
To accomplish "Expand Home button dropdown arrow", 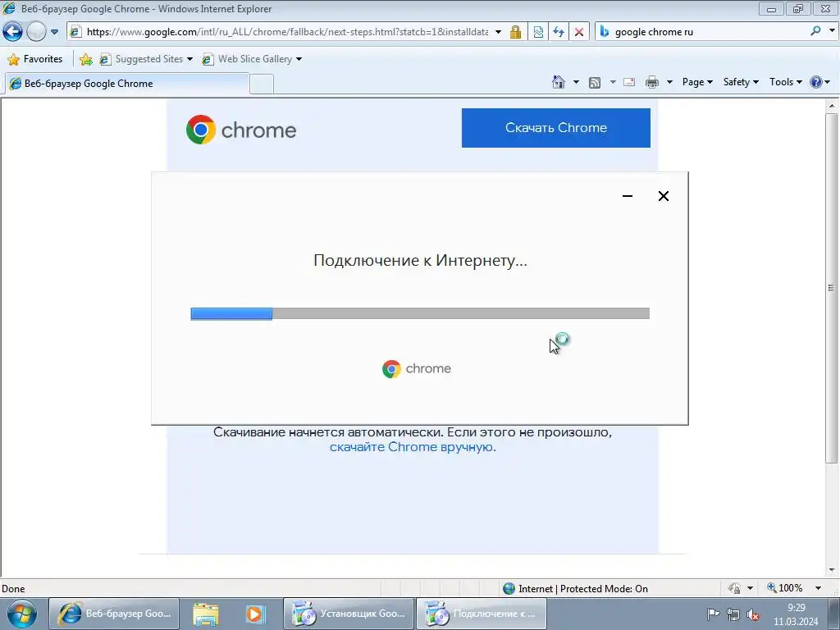I will 576,82.
